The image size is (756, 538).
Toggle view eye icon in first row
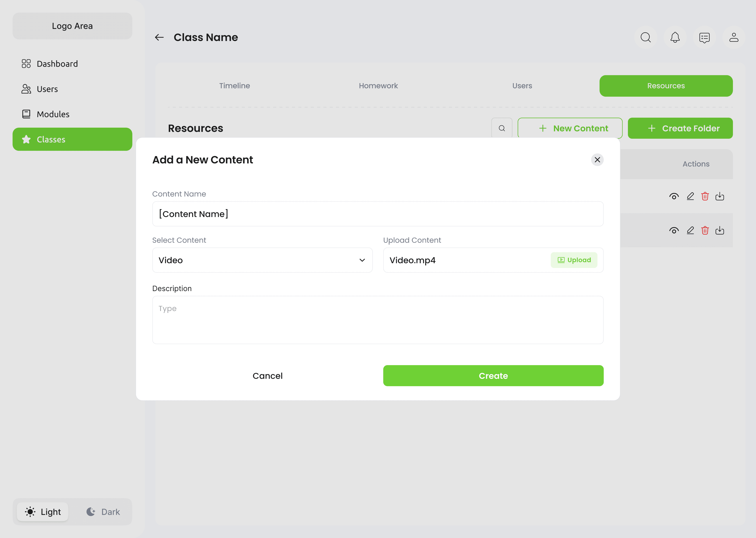674,197
